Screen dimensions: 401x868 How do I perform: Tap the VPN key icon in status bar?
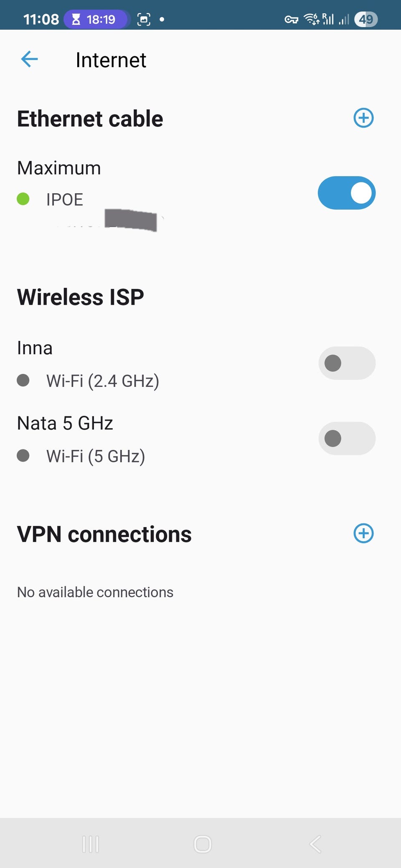coord(291,19)
